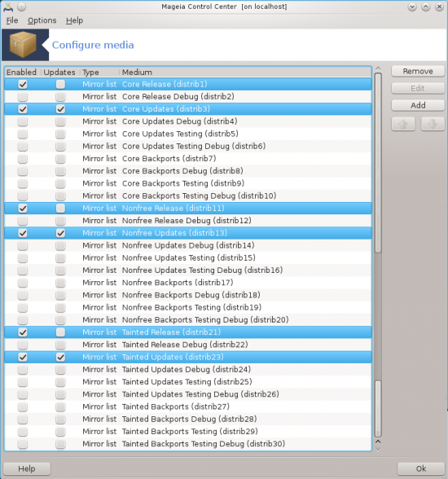This screenshot has width=448, height=479.
Task: Enable the Tainted Backports (distrib27) checkbox
Action: 23,407
